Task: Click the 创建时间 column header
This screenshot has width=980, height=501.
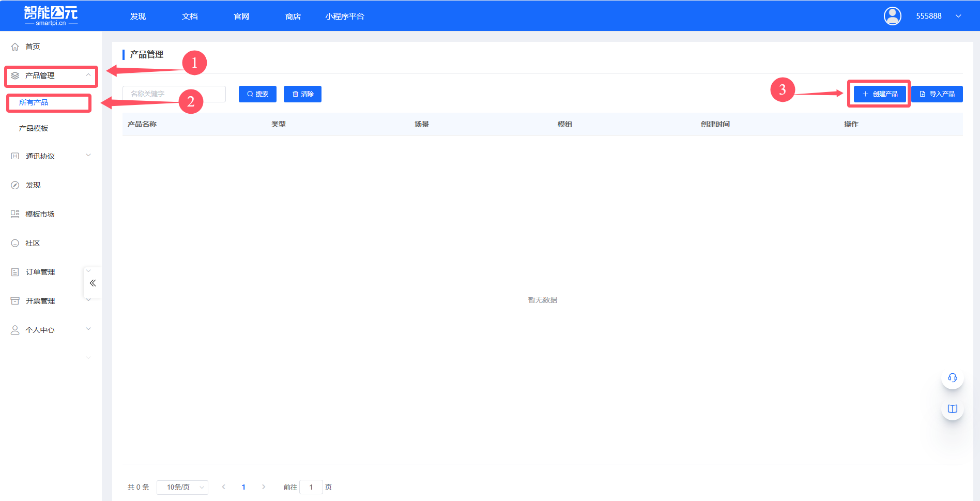Action: click(x=715, y=124)
